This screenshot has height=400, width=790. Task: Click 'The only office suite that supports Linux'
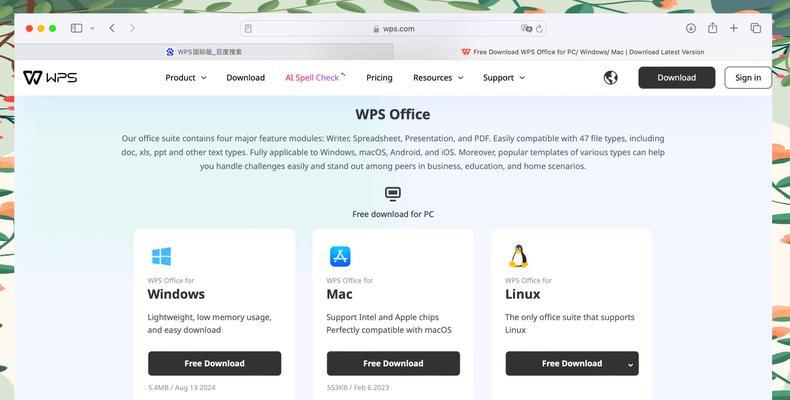[570, 323]
